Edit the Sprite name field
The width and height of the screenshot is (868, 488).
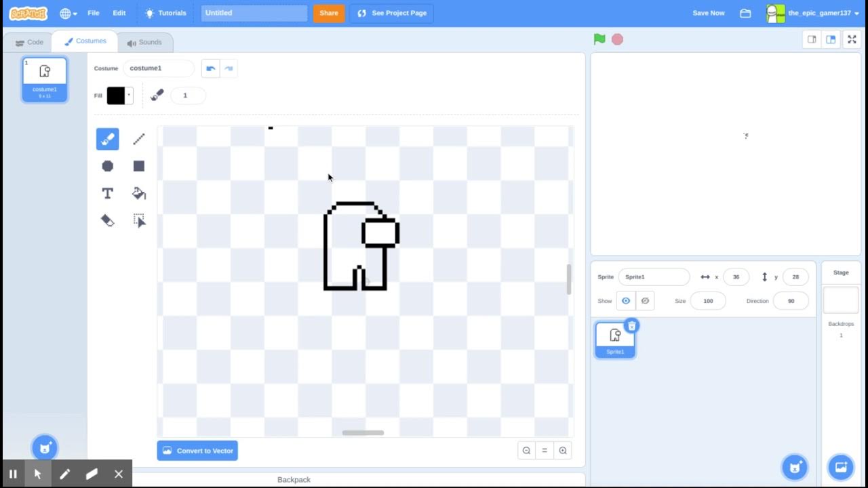(x=654, y=277)
